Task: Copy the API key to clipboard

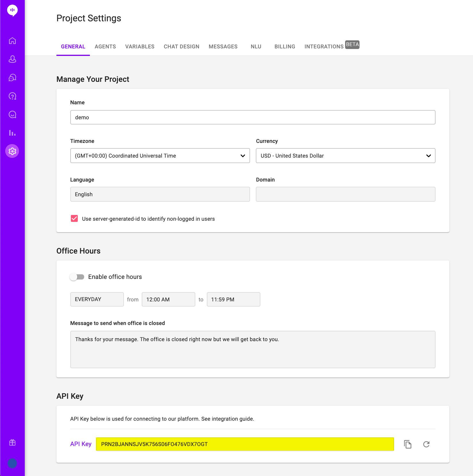Action: (408, 444)
